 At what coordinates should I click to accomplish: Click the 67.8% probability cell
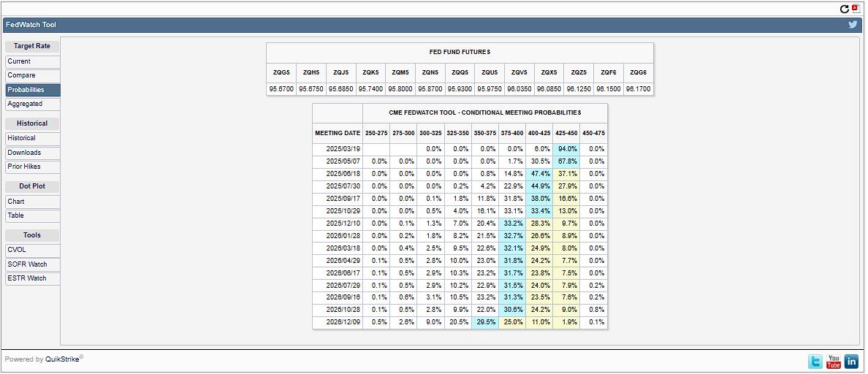click(x=566, y=161)
